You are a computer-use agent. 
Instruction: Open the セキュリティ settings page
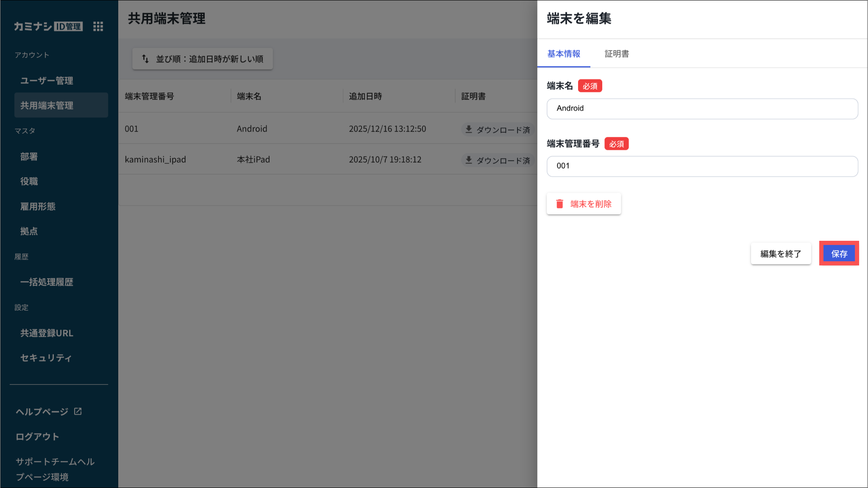(x=46, y=358)
